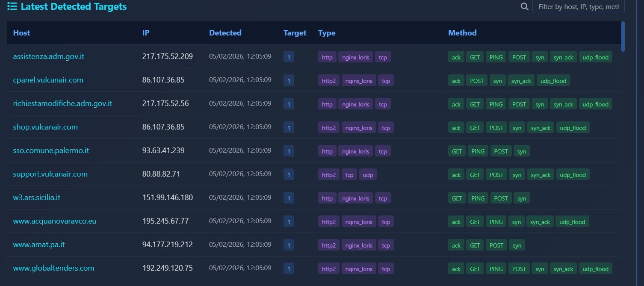Click the PING tag in www.acquanovaravco.eu row
The height and width of the screenshot is (286, 644).
click(496, 221)
